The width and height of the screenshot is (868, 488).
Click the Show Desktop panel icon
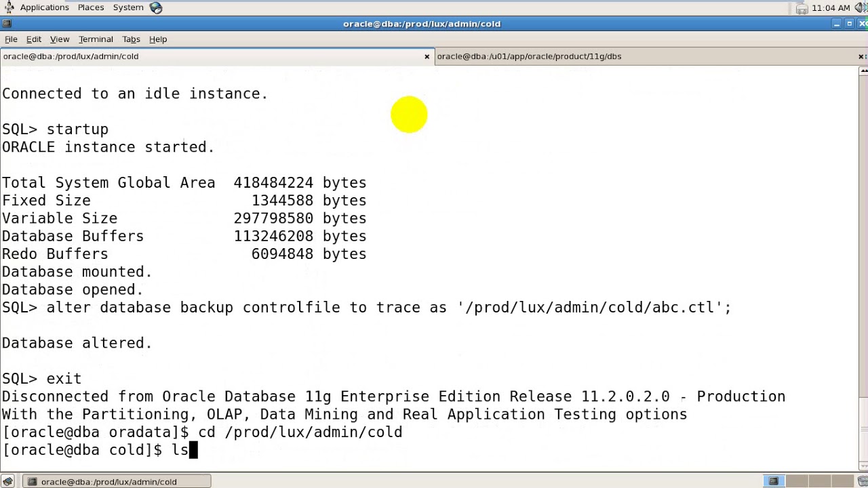point(7,481)
